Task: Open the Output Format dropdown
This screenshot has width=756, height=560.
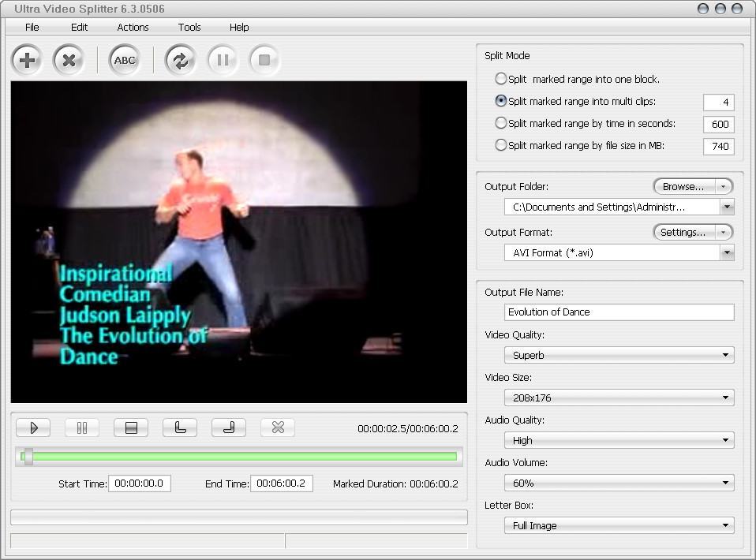Action: point(728,252)
